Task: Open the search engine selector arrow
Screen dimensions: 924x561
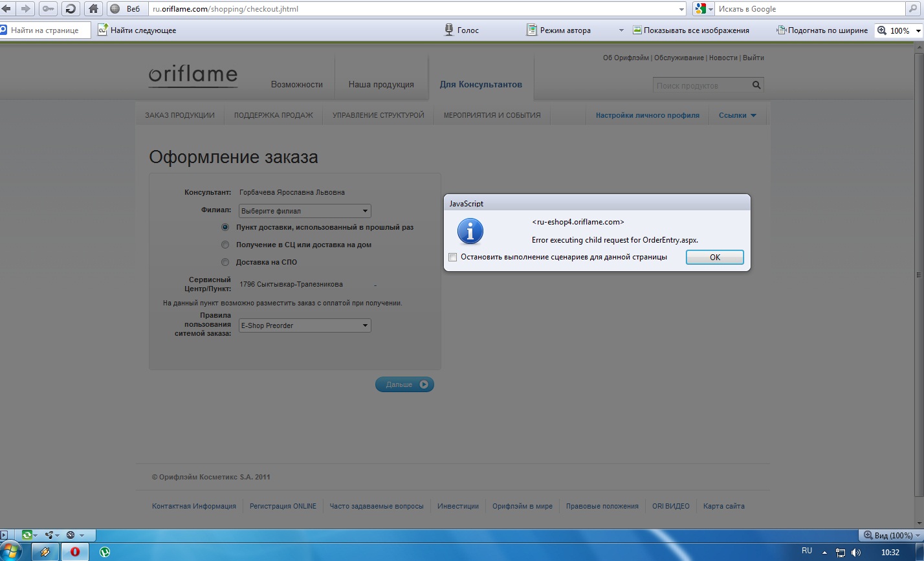Action: point(710,9)
